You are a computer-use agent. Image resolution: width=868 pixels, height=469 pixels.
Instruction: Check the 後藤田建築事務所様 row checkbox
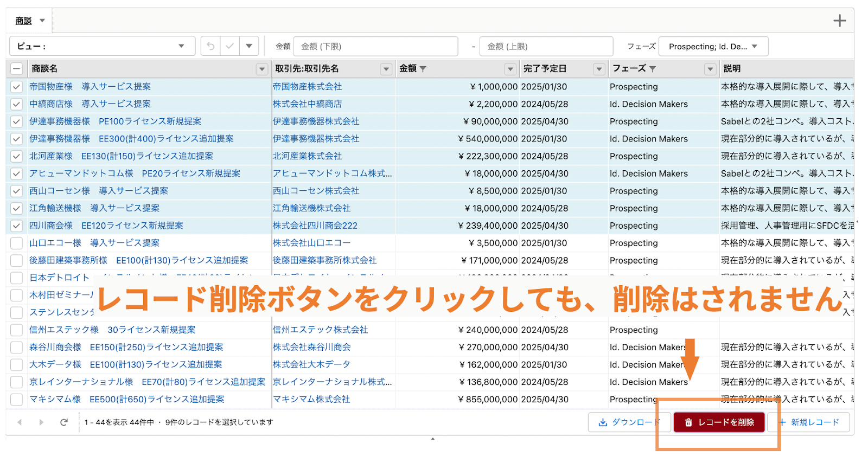(x=16, y=260)
